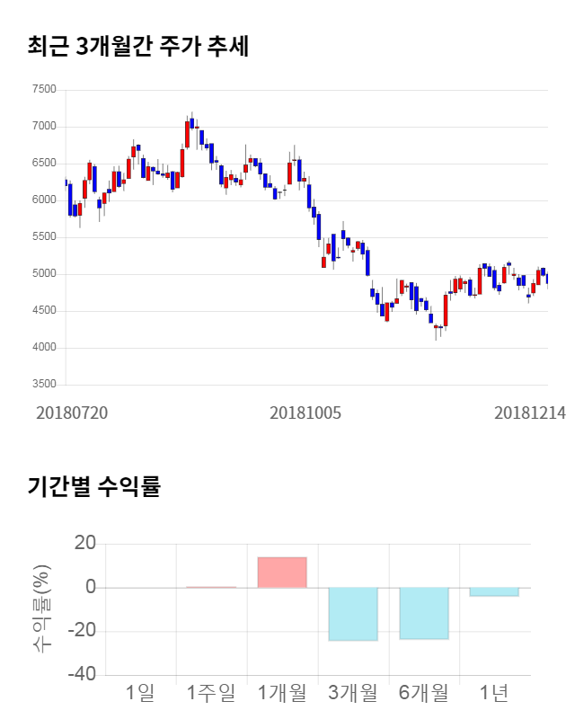Click the '최근 3개월간 주가 추세' chart title
The height and width of the screenshot is (728, 575).
[138, 46]
